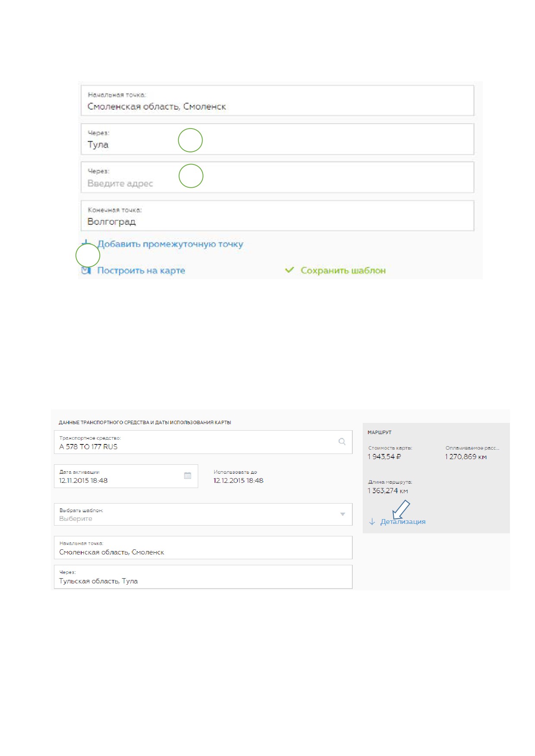535x756 pixels.
Task: Expand route Детализация section
Action: tap(403, 522)
